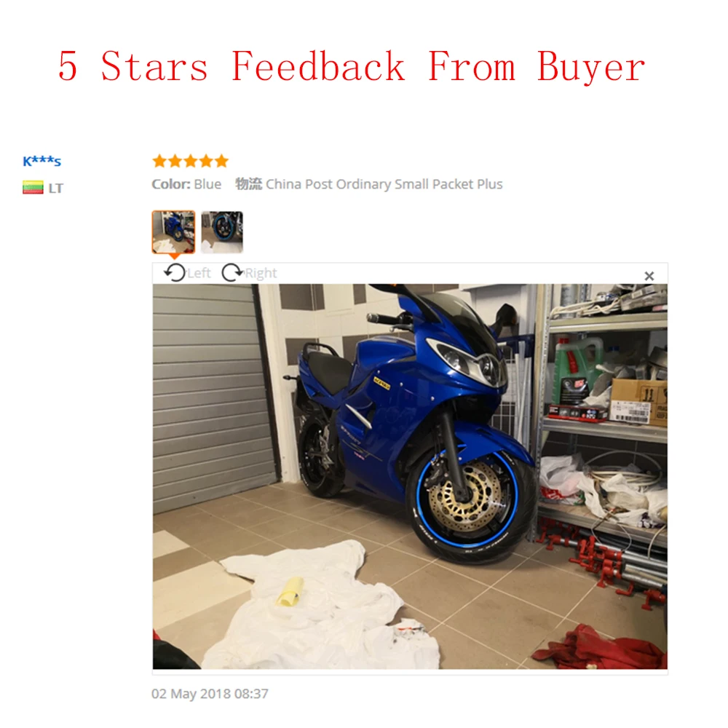The width and height of the screenshot is (728, 728).
Task: Click the orange pointer under selected thumbnail
Action: point(174,256)
